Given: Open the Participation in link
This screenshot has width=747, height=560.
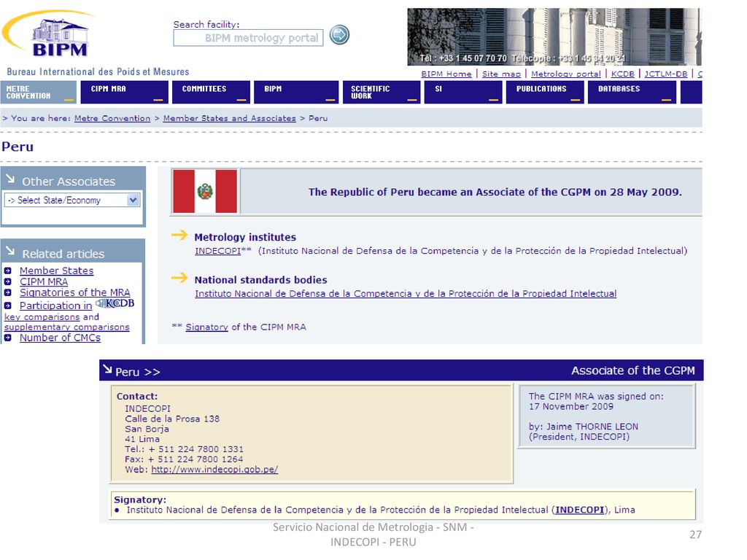Looking at the screenshot, I should (x=55, y=306).
